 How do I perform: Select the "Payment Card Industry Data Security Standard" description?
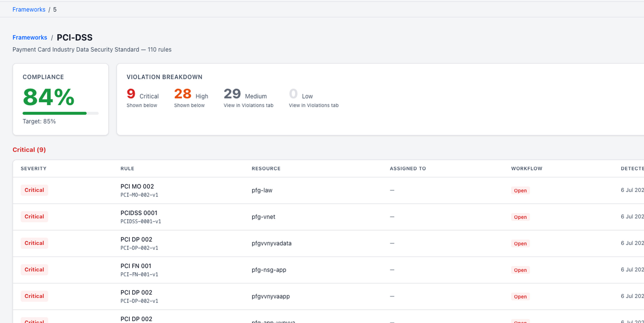coord(76,49)
